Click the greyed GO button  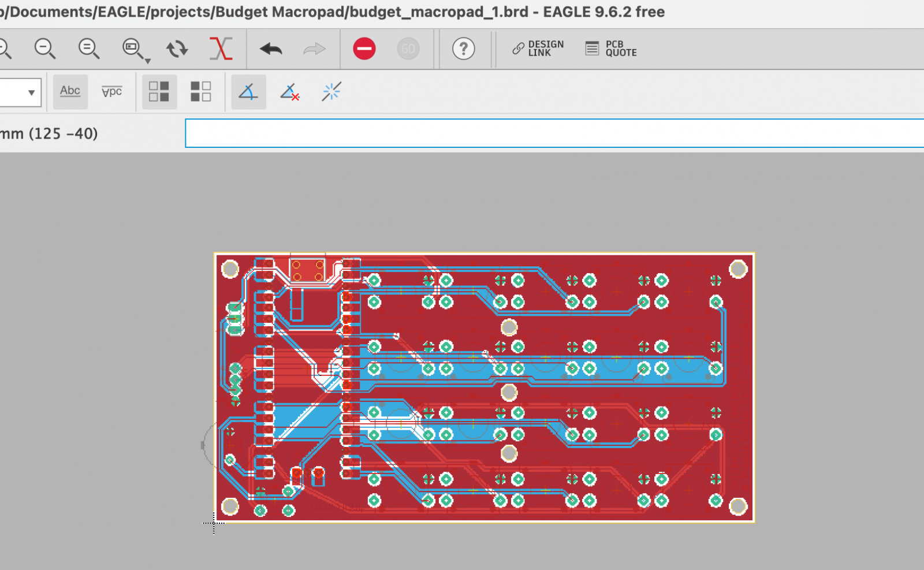click(408, 49)
